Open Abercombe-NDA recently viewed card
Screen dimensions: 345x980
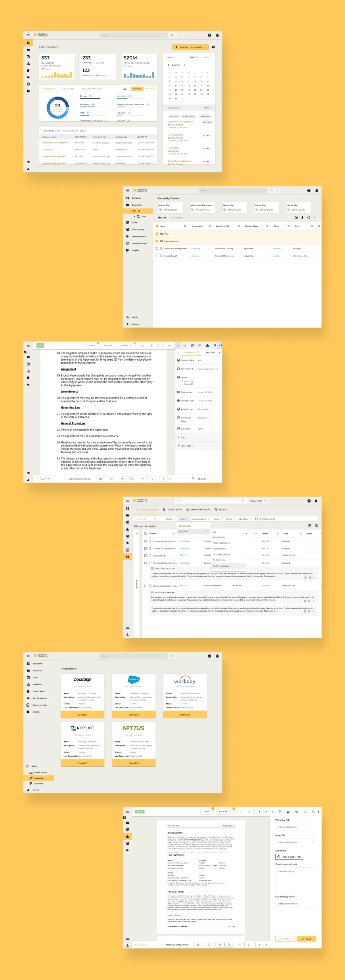click(203, 207)
